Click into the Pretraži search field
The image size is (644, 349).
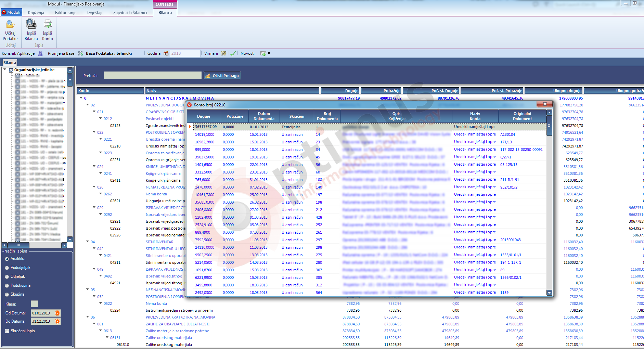pyautogui.click(x=152, y=76)
